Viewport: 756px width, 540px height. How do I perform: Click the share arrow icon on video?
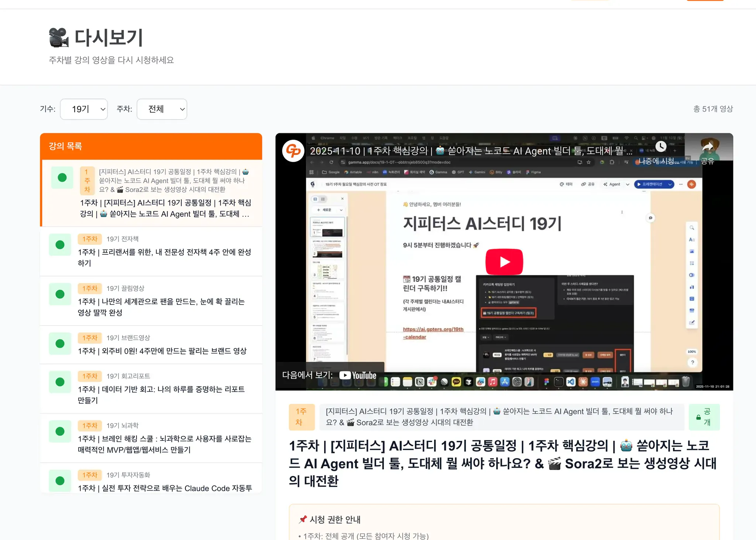[707, 147]
